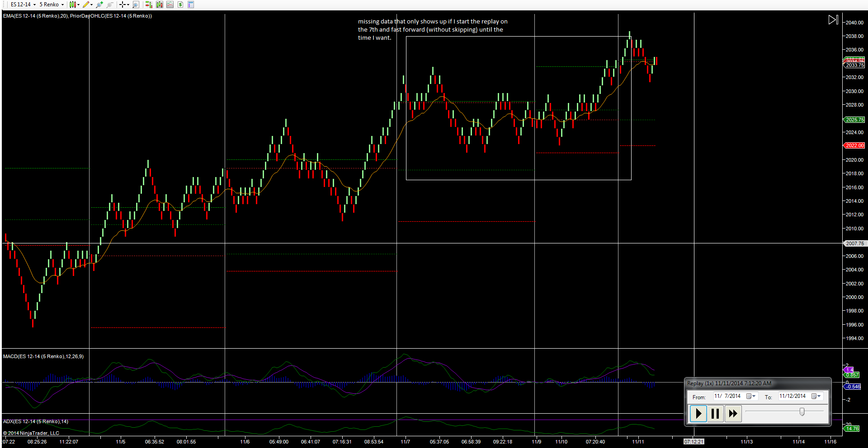The height and width of the screenshot is (448, 868).
Task: Open the 5 Renko interval dropdown
Action: pos(52,5)
